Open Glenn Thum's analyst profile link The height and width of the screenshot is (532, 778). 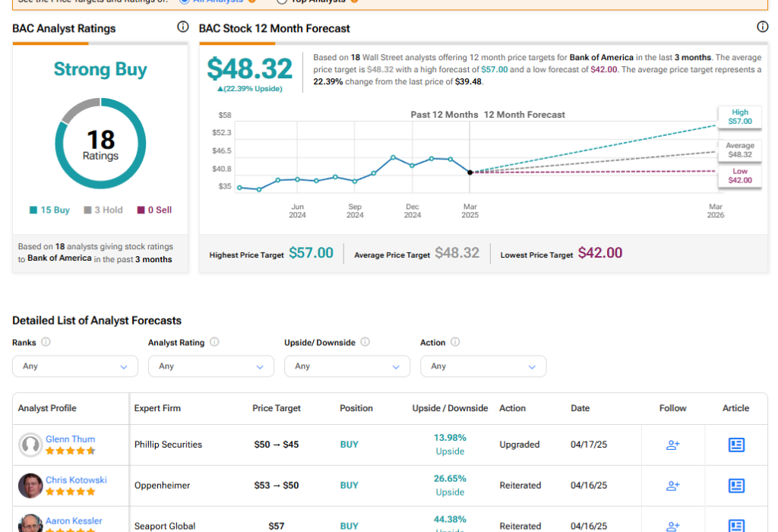coord(70,439)
